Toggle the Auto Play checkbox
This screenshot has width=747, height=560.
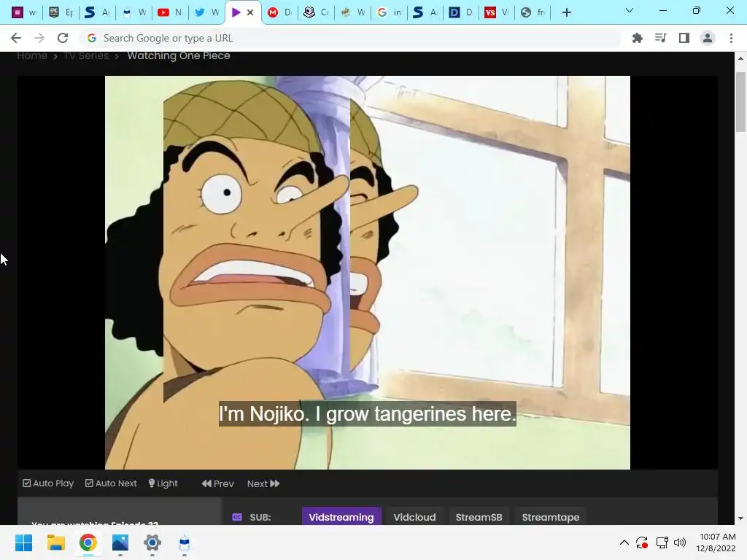[x=48, y=483]
